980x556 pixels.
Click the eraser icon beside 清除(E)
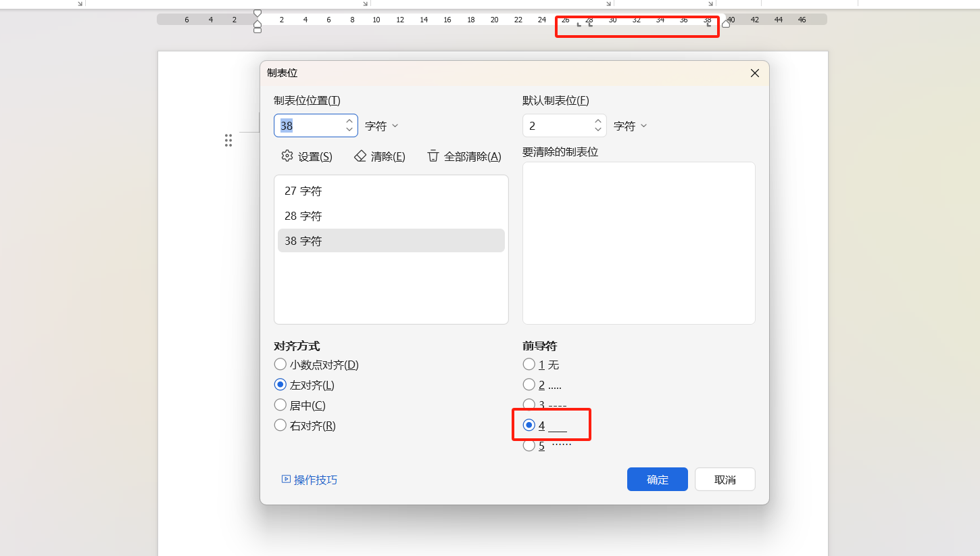(360, 156)
